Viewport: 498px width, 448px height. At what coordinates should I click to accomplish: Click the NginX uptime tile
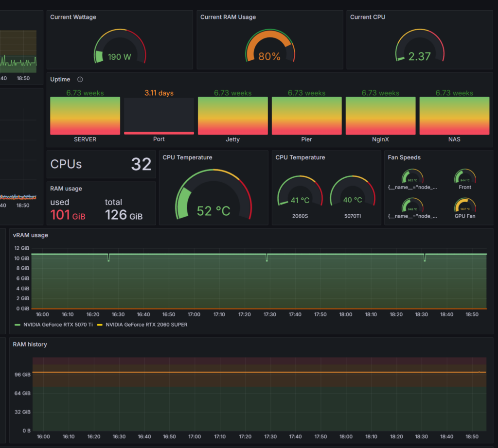click(380, 116)
